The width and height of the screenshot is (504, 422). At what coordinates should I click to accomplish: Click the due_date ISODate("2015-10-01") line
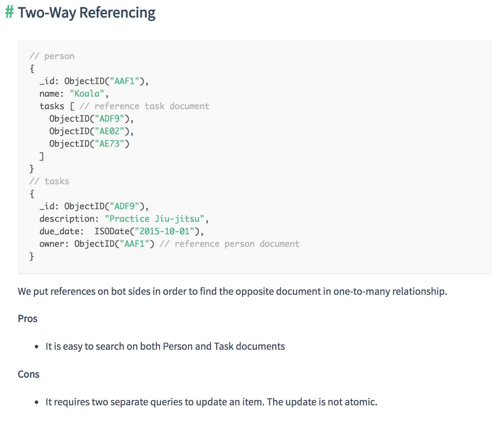coord(122,231)
